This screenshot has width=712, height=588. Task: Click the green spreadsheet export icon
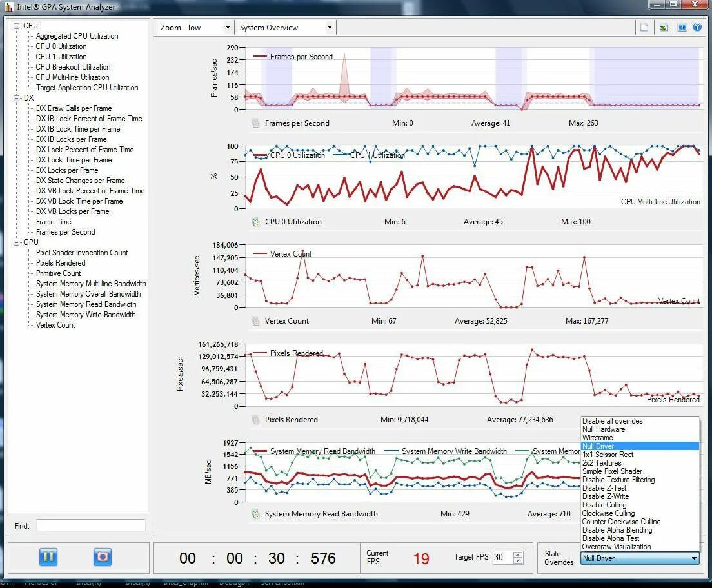coord(664,27)
